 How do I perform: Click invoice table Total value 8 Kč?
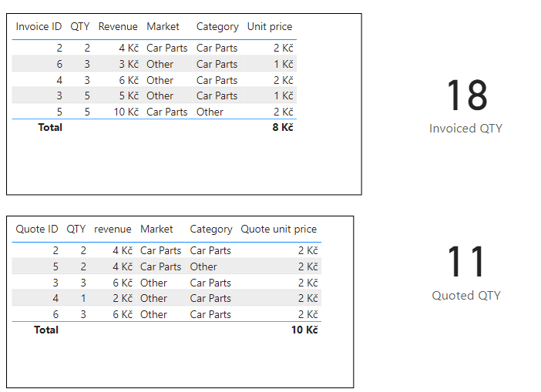283,127
